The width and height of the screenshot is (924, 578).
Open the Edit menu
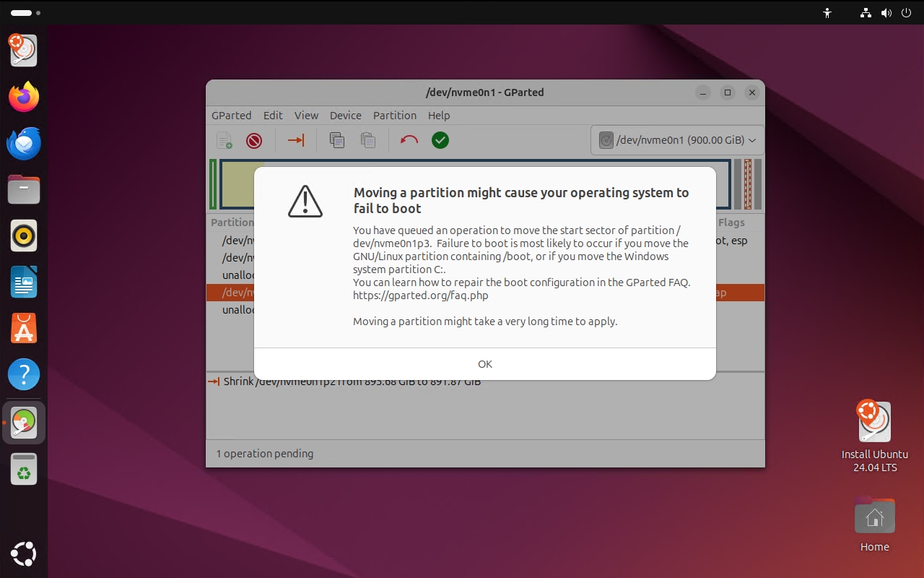point(273,116)
